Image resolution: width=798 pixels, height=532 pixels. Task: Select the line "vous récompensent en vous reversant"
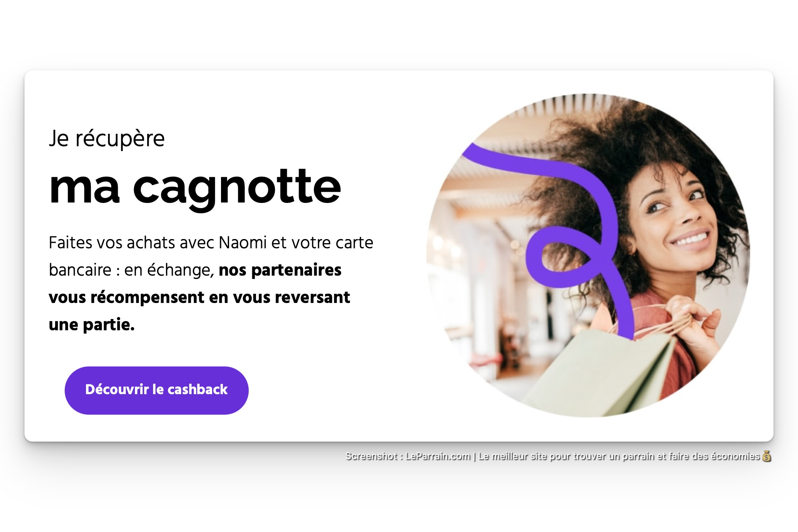coord(199,297)
